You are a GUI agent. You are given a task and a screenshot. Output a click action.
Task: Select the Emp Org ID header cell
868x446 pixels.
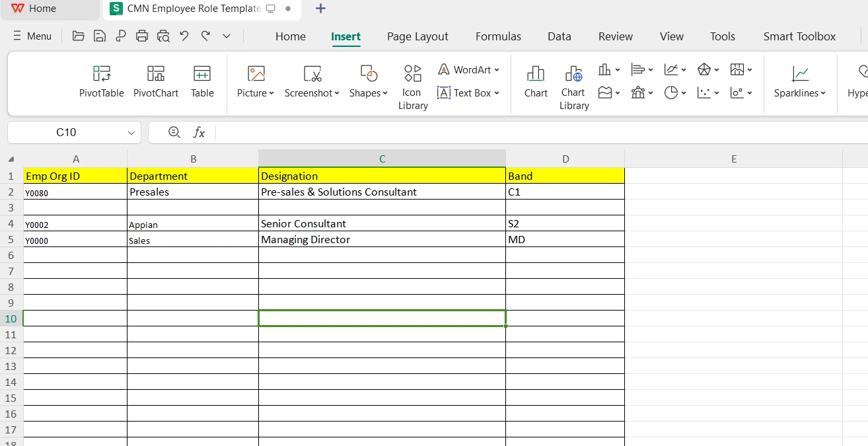[x=75, y=176]
